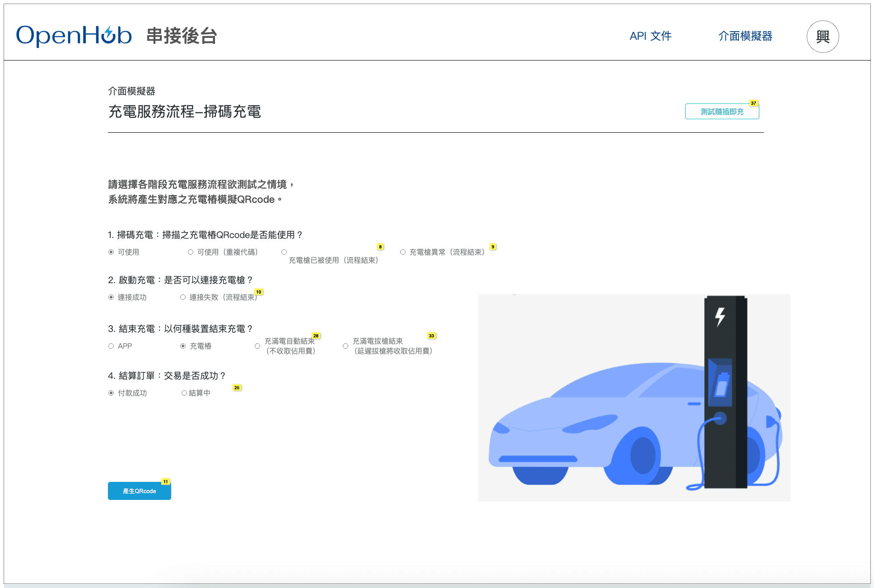This screenshot has width=874, height=588.
Task: Click the 測試隨插即充 button
Action: click(x=721, y=112)
